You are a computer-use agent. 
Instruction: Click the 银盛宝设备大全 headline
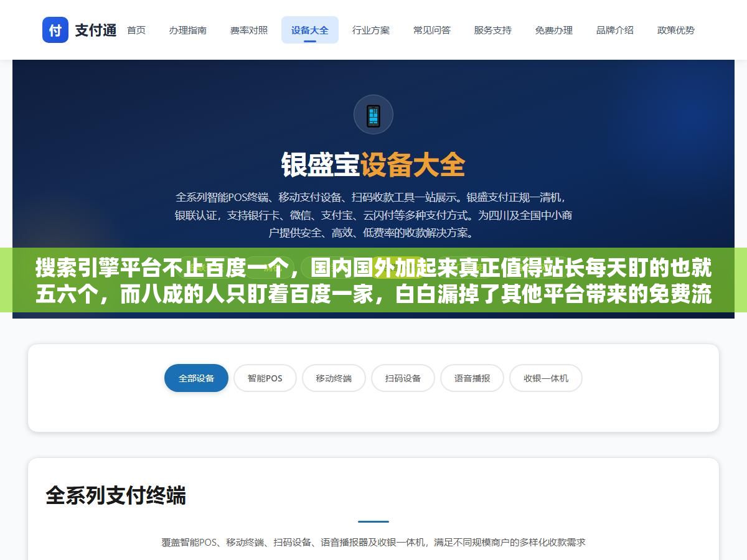(374, 166)
